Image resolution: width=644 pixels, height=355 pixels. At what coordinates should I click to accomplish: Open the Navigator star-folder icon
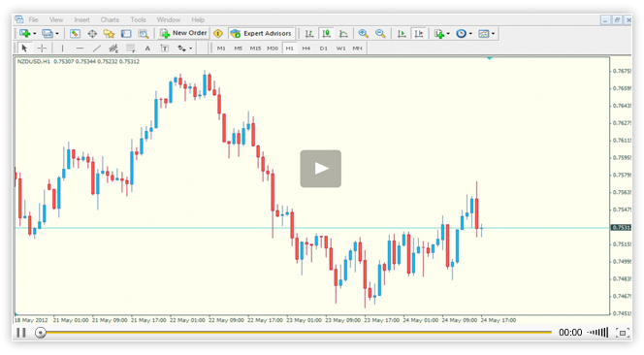[x=109, y=33]
